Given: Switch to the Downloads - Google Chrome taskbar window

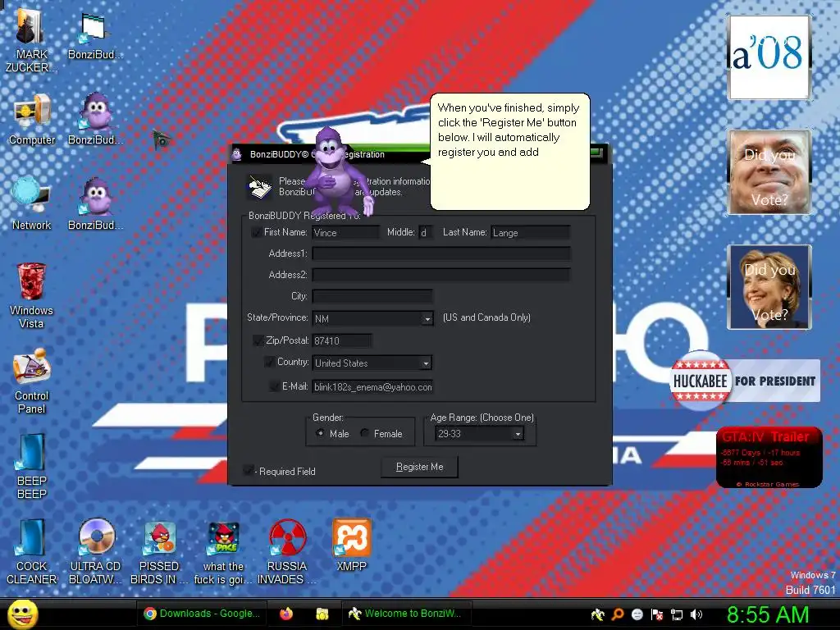Looking at the screenshot, I should click(202, 614).
